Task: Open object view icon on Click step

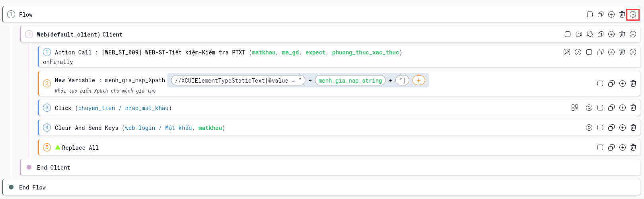Action: [x=575, y=108]
